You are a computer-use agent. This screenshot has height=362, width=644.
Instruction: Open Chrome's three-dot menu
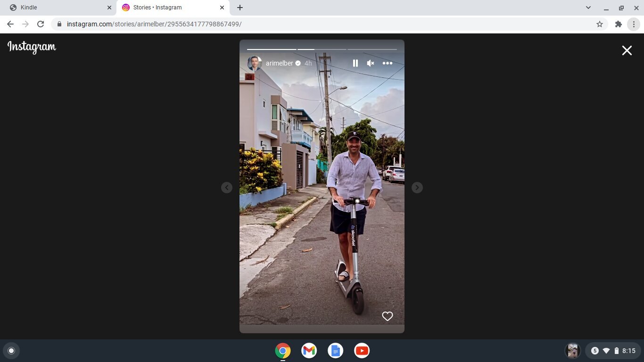(634, 24)
